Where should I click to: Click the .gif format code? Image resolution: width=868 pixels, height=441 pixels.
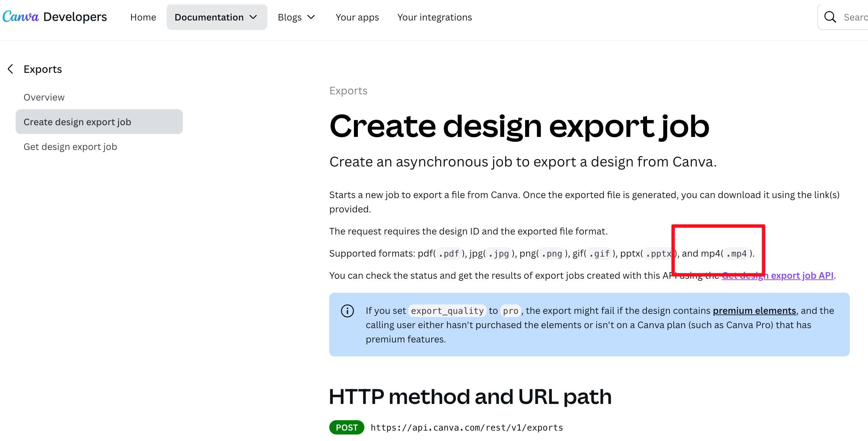[600, 254]
